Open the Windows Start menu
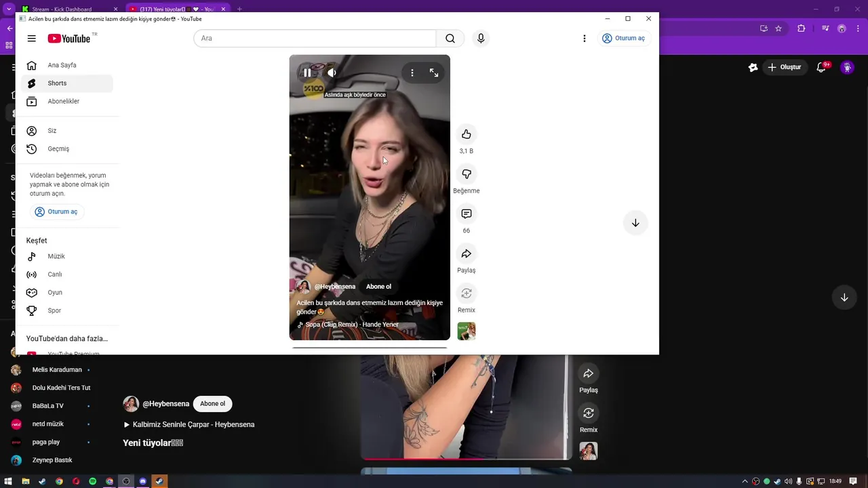868x488 pixels. click(9, 481)
